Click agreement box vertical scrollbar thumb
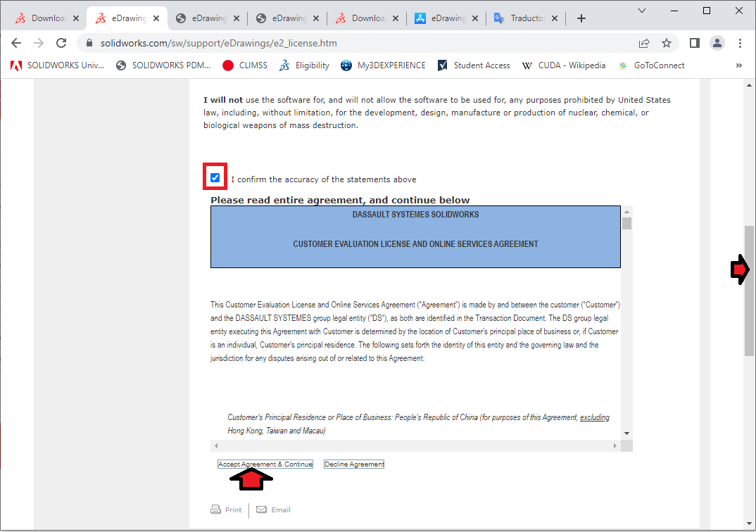The width and height of the screenshot is (756, 532). [626, 224]
